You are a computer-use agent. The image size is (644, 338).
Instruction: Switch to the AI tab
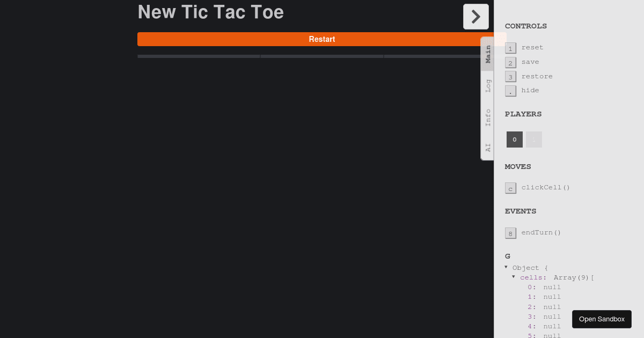[x=488, y=147]
